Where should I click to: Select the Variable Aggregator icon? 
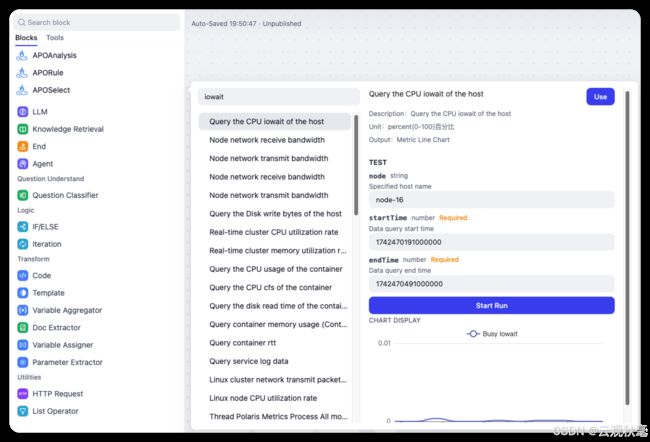(x=23, y=311)
